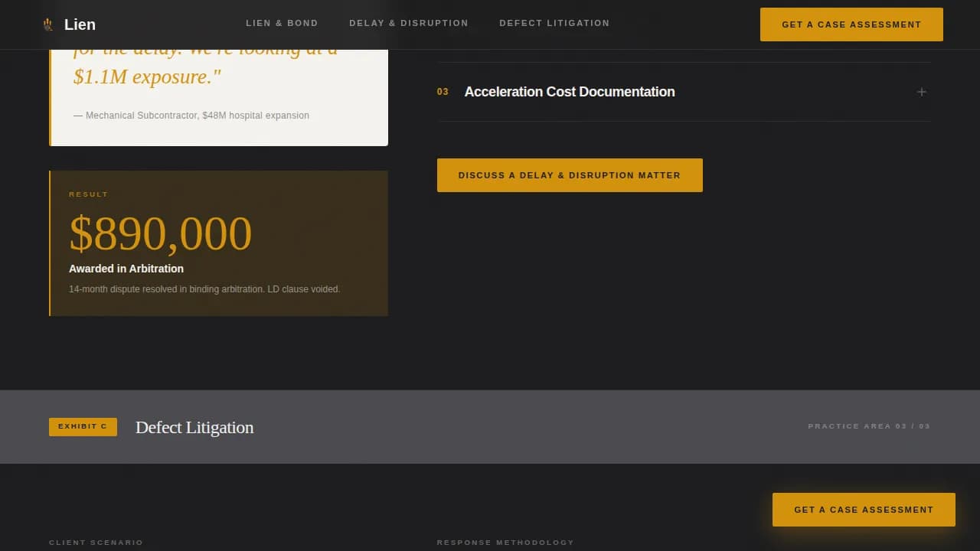Click the Awarded in Arbitration text
980x551 pixels.
click(x=126, y=269)
